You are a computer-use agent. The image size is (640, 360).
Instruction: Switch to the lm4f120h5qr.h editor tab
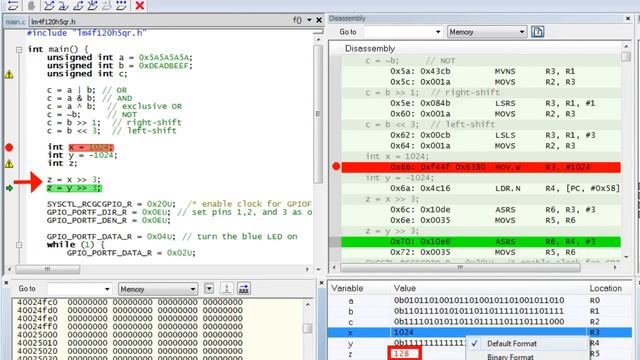[x=53, y=22]
